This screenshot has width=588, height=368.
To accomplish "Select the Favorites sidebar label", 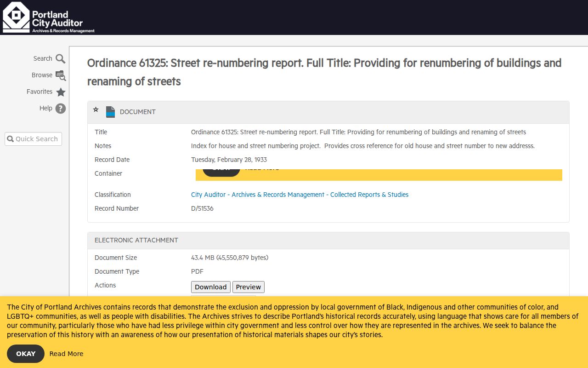I will (40, 92).
